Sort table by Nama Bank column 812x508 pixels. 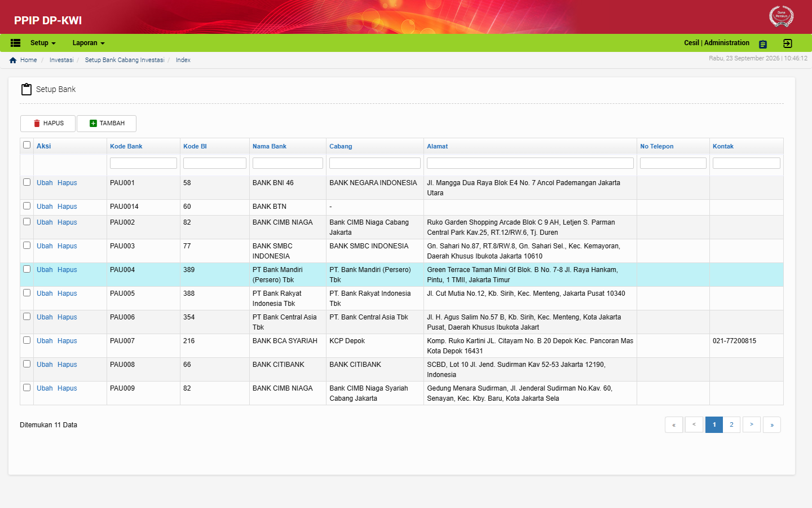pos(270,146)
